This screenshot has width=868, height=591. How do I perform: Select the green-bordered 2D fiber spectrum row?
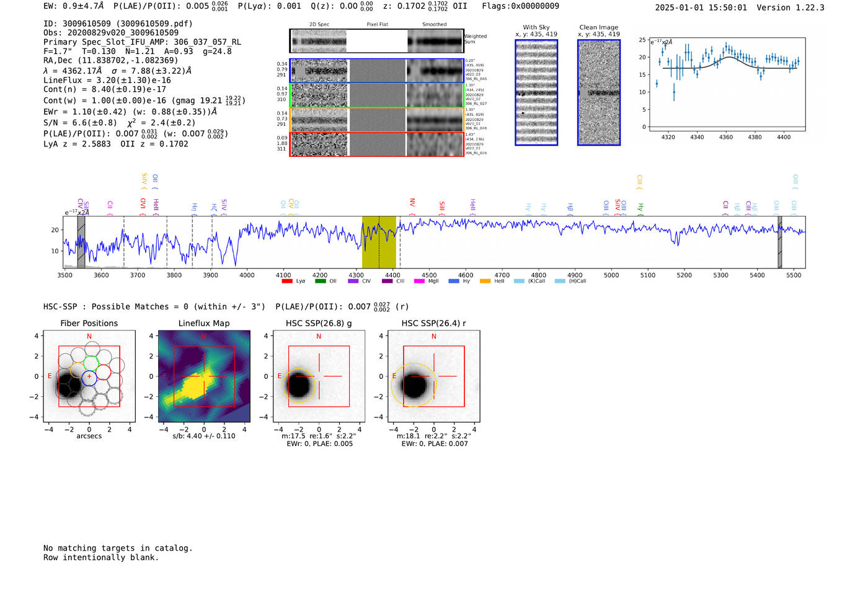[x=376, y=96]
